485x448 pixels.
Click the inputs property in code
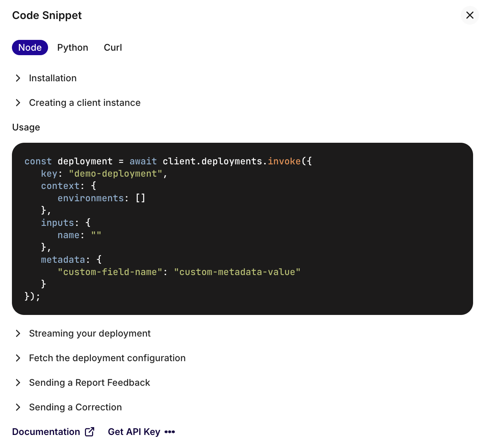[57, 223]
